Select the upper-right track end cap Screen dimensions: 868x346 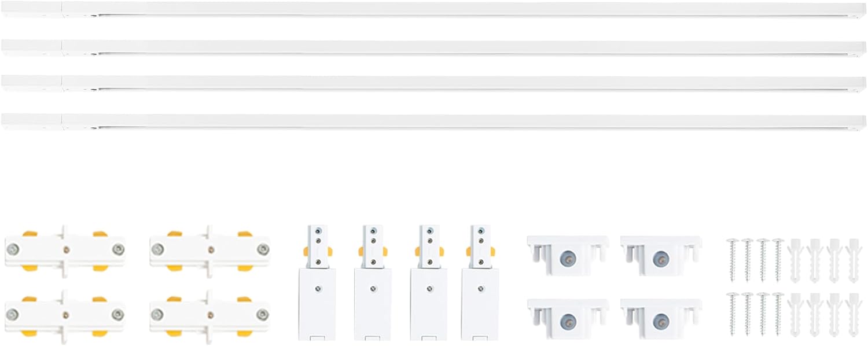(661, 255)
